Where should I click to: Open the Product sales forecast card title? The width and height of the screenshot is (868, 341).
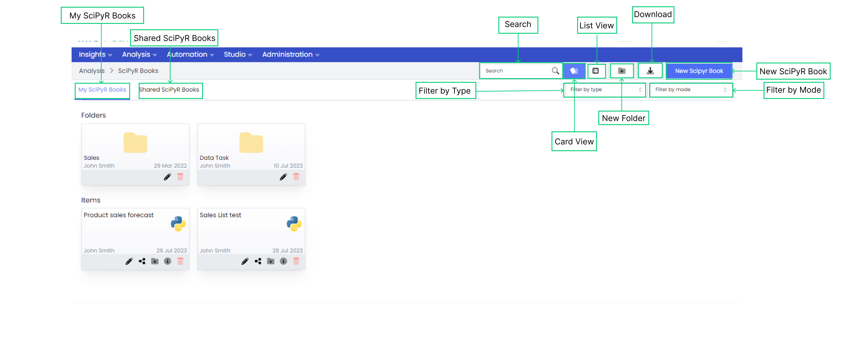coord(119,215)
